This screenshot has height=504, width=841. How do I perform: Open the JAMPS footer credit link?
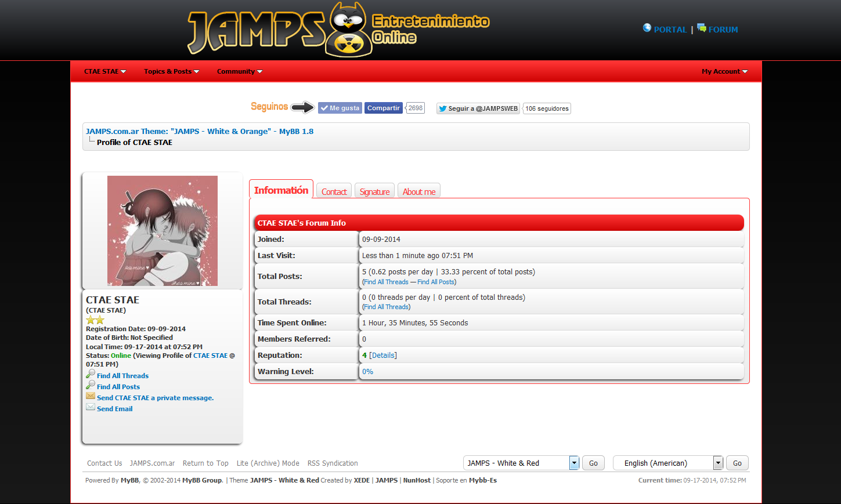pyautogui.click(x=387, y=480)
